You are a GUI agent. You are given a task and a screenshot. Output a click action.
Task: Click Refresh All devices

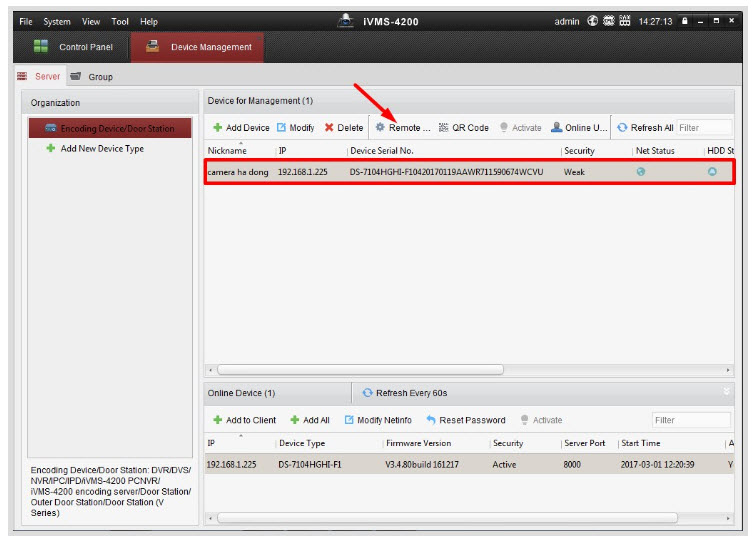[645, 128]
